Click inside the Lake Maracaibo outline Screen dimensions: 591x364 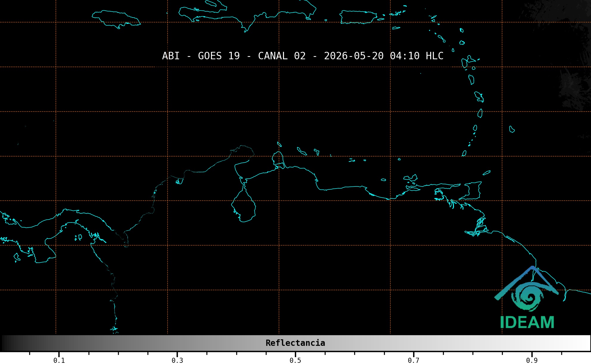point(244,206)
